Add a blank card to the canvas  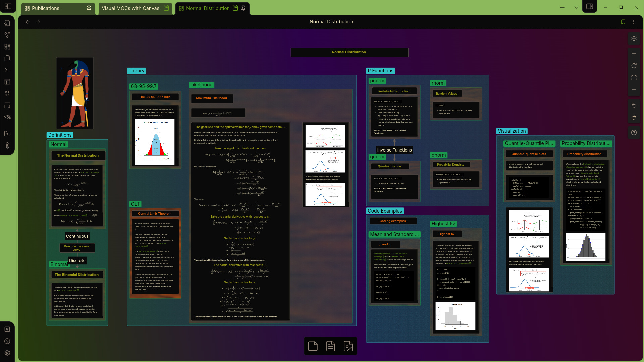[x=313, y=346]
